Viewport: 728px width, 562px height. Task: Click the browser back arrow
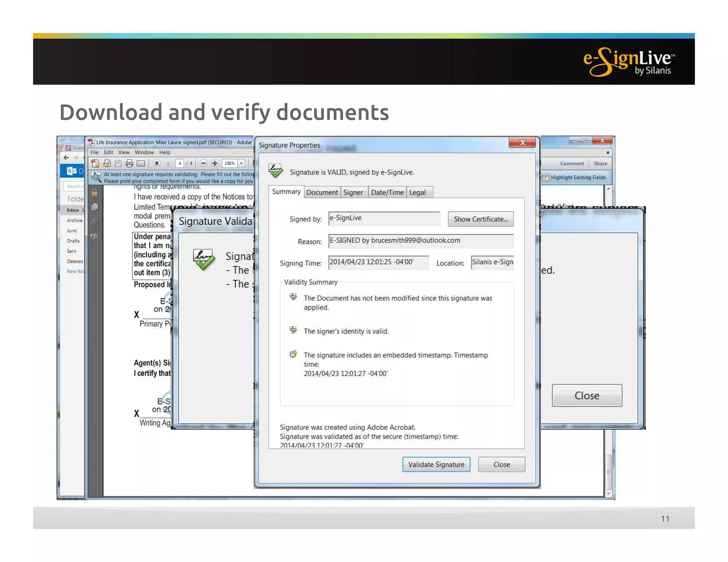(x=66, y=157)
